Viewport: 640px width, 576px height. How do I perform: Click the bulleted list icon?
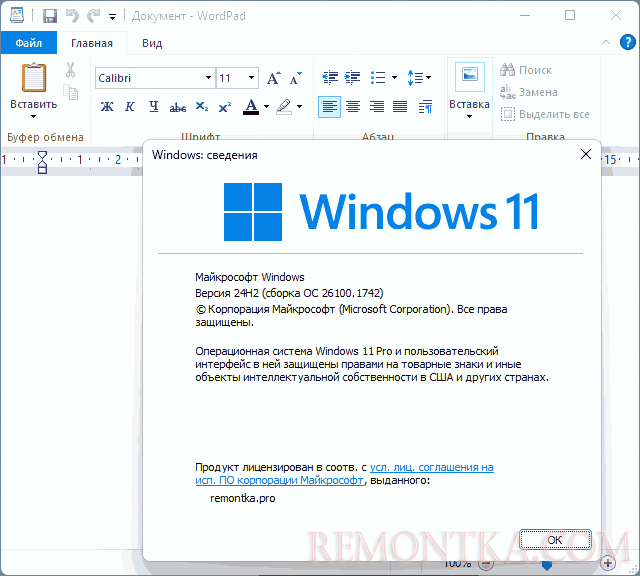coord(378,77)
